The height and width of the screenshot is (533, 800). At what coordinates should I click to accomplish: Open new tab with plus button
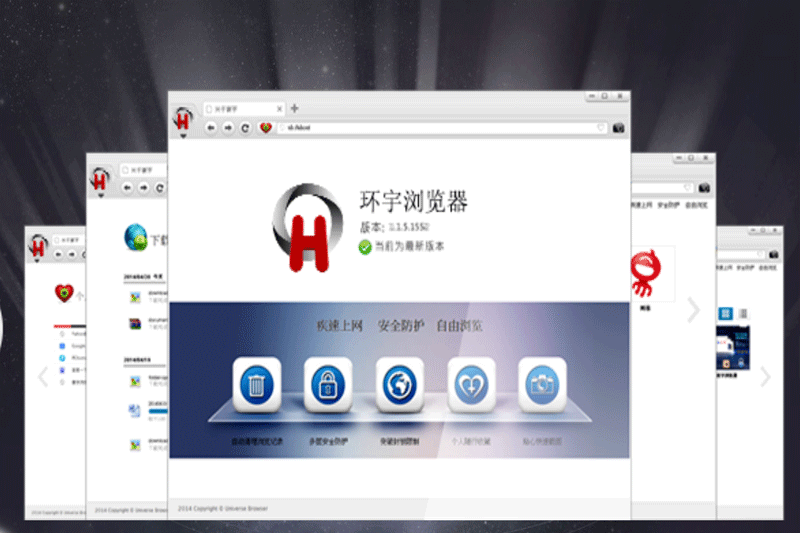click(x=294, y=108)
